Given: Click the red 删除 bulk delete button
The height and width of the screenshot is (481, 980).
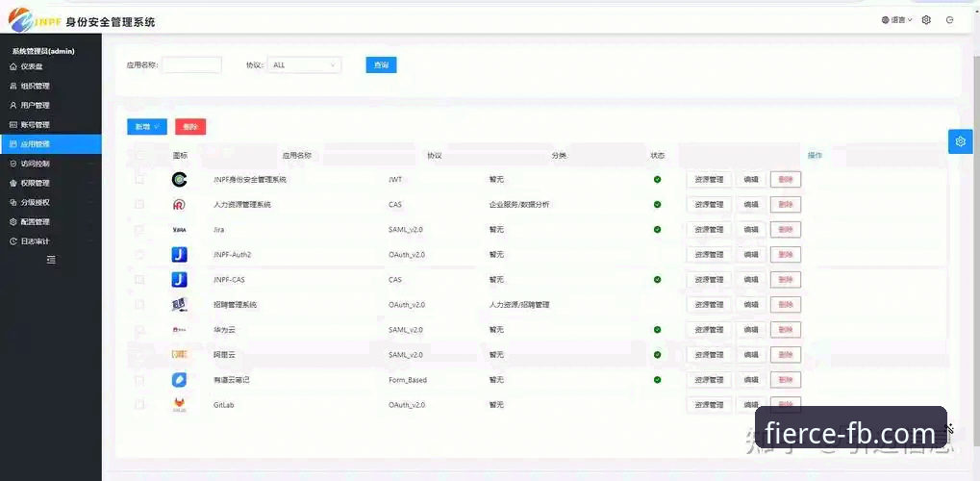Looking at the screenshot, I should coord(190,127).
